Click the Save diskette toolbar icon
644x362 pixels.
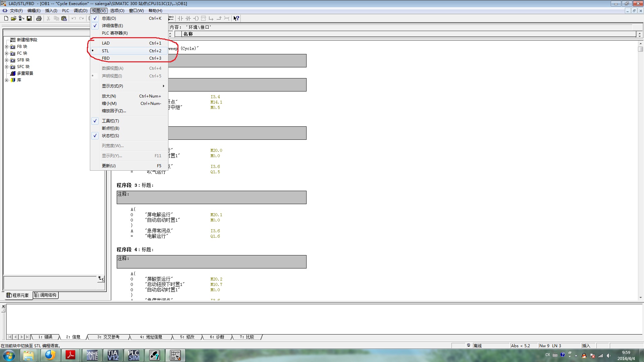[x=29, y=18]
